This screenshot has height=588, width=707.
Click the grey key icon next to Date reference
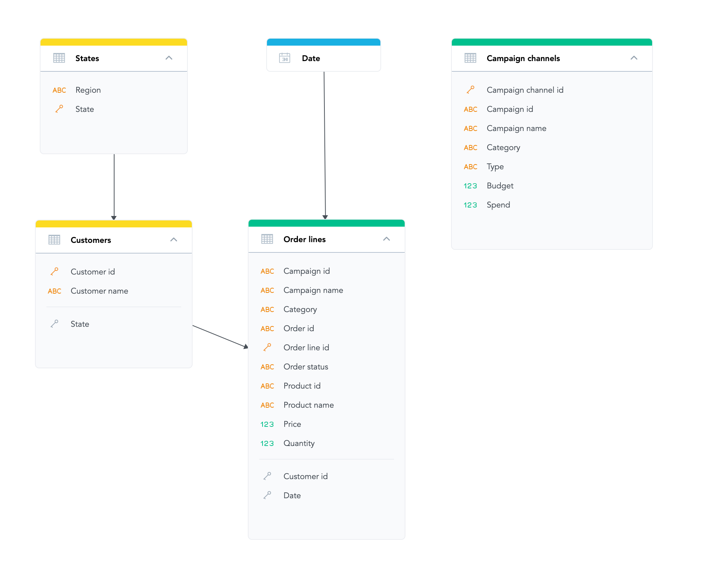[267, 495]
